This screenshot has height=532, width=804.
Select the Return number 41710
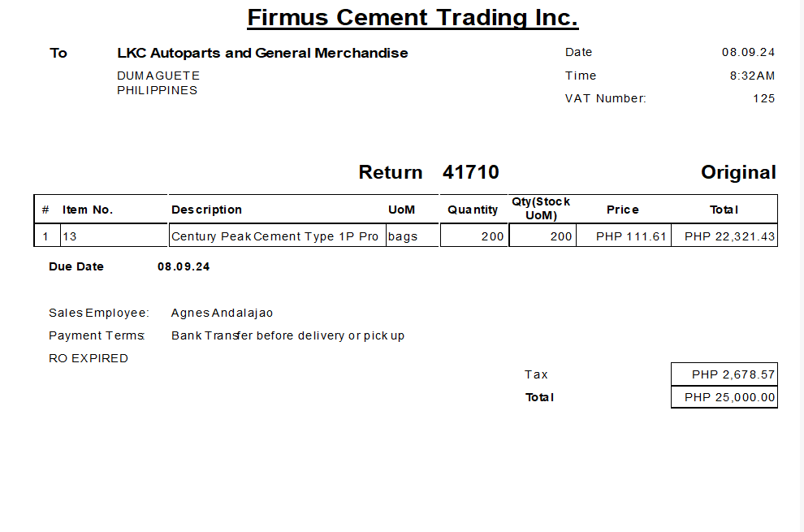[471, 172]
